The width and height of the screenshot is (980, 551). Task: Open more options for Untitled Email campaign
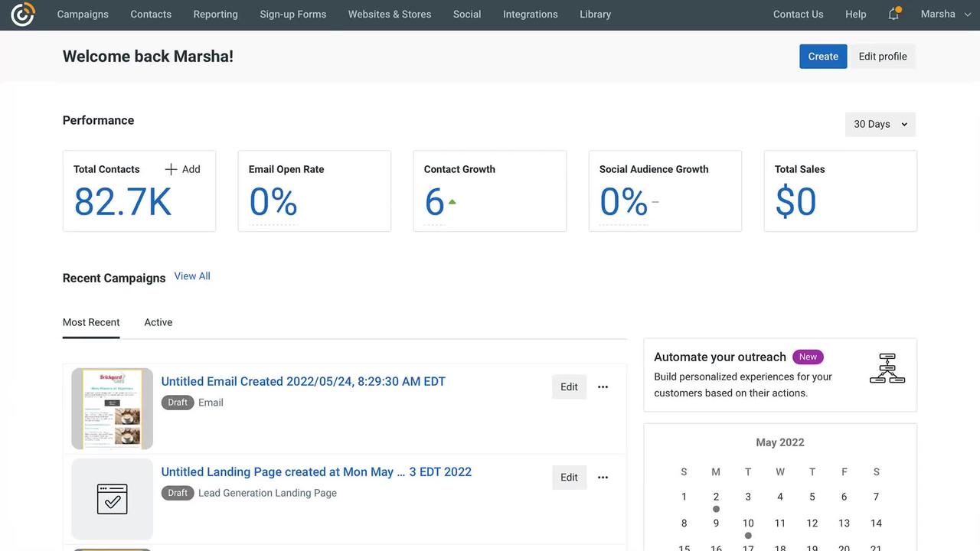pyautogui.click(x=603, y=386)
